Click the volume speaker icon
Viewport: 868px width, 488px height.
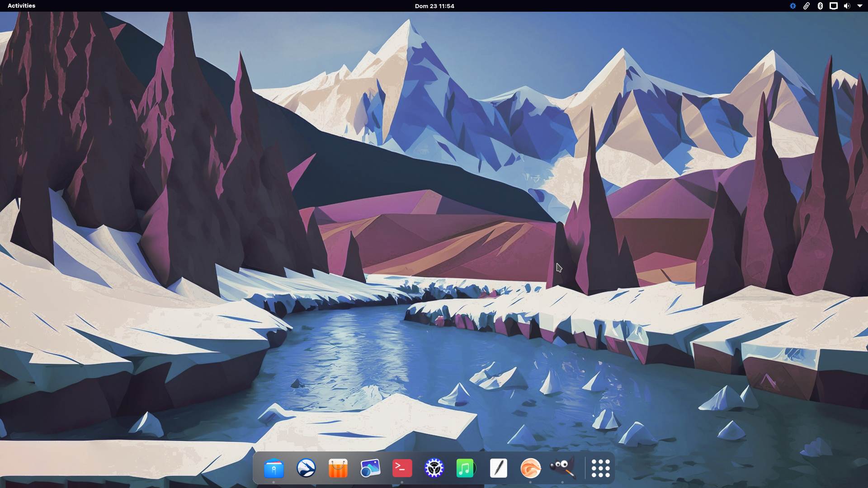tap(846, 6)
